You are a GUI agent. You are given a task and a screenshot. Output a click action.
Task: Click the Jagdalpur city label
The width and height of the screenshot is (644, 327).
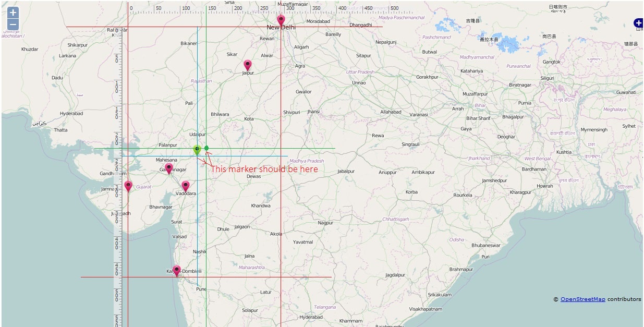click(x=395, y=275)
